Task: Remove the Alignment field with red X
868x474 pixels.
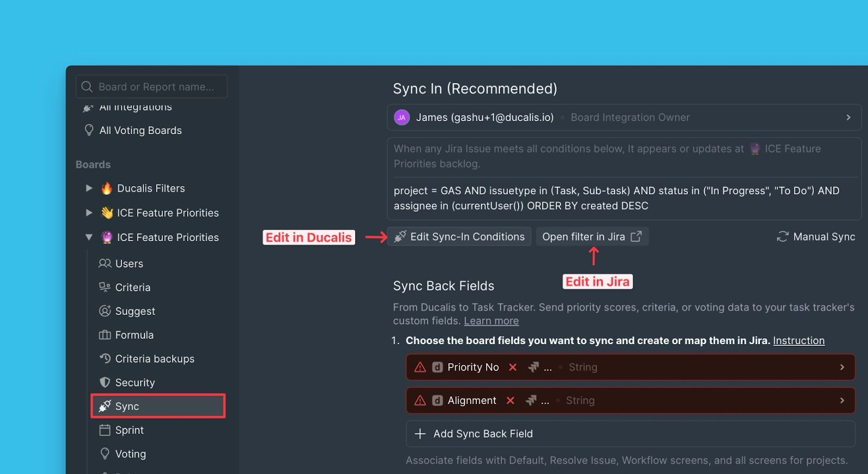Action: [510, 401]
